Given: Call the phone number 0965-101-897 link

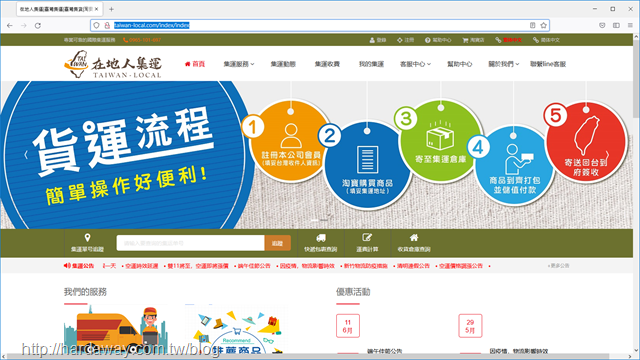Looking at the screenshot, I should 142,40.
